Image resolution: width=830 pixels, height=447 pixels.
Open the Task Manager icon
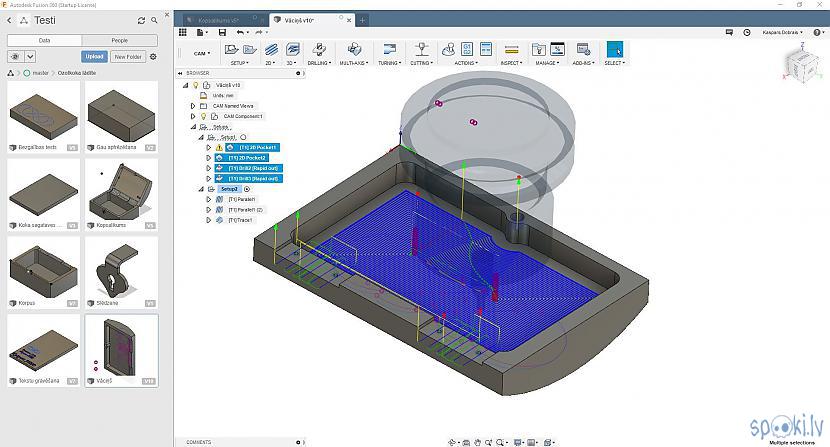[x=557, y=49]
